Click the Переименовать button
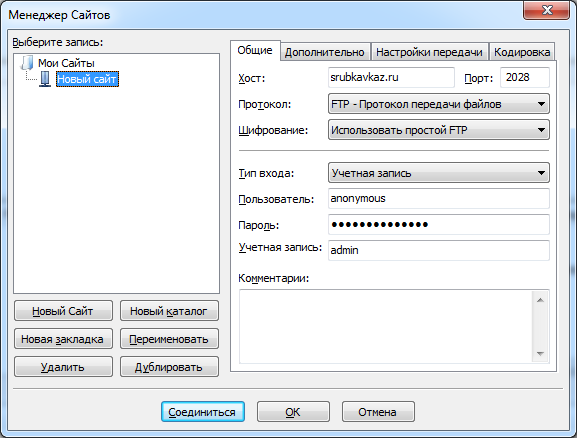The image size is (577, 438). [169, 339]
